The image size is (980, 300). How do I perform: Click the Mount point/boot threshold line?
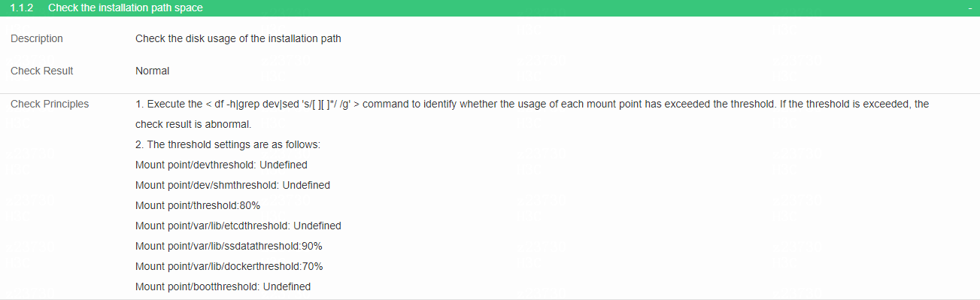tap(223, 286)
